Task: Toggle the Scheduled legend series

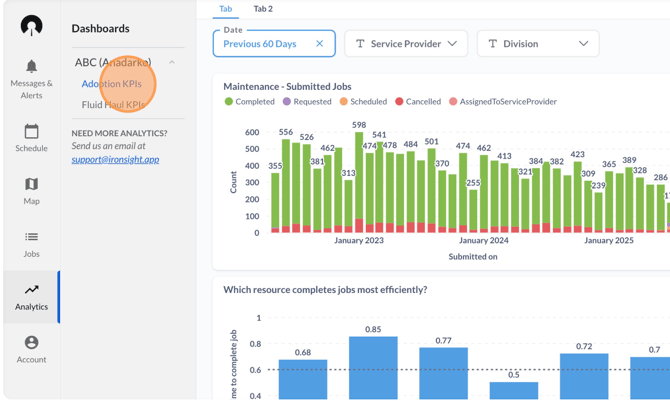Action: coord(363,101)
